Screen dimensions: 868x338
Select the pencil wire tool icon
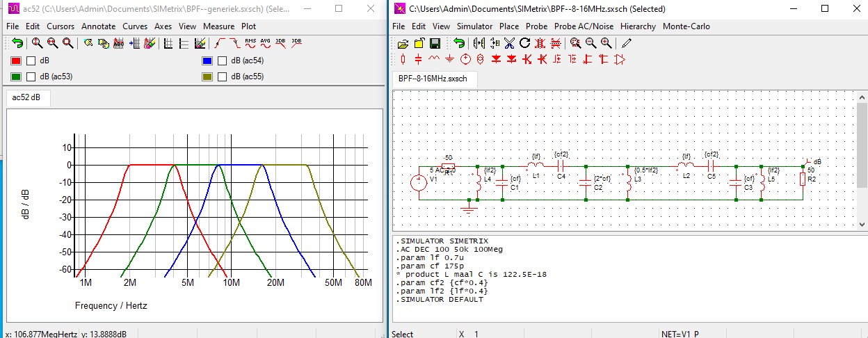coord(627,43)
